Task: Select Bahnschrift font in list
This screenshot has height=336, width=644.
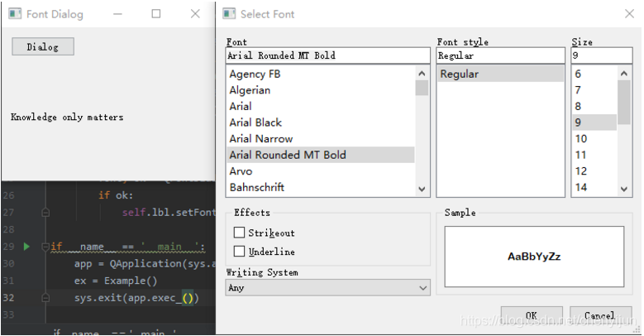Action: tap(322, 188)
